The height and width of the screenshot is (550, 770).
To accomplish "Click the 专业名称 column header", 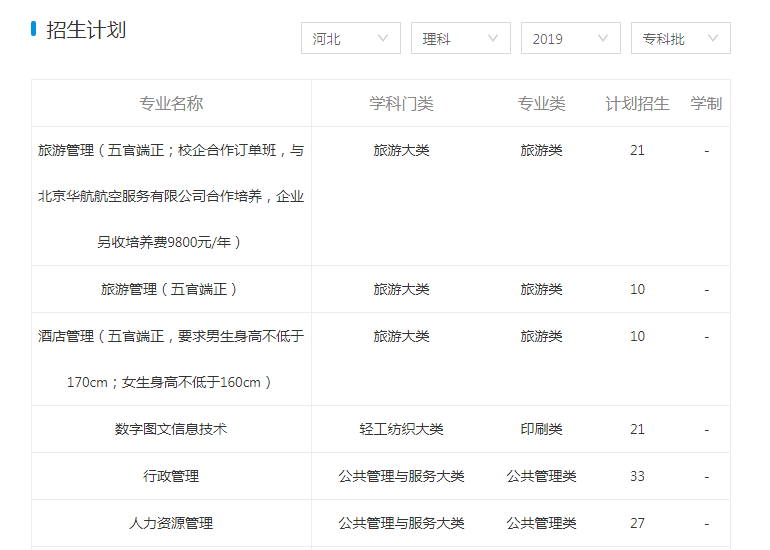I will click(x=171, y=104).
